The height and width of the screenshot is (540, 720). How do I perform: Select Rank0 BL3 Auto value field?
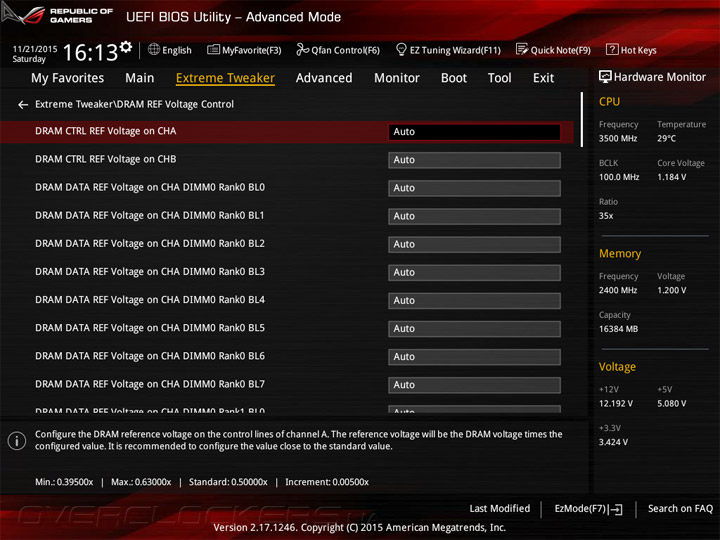474,273
